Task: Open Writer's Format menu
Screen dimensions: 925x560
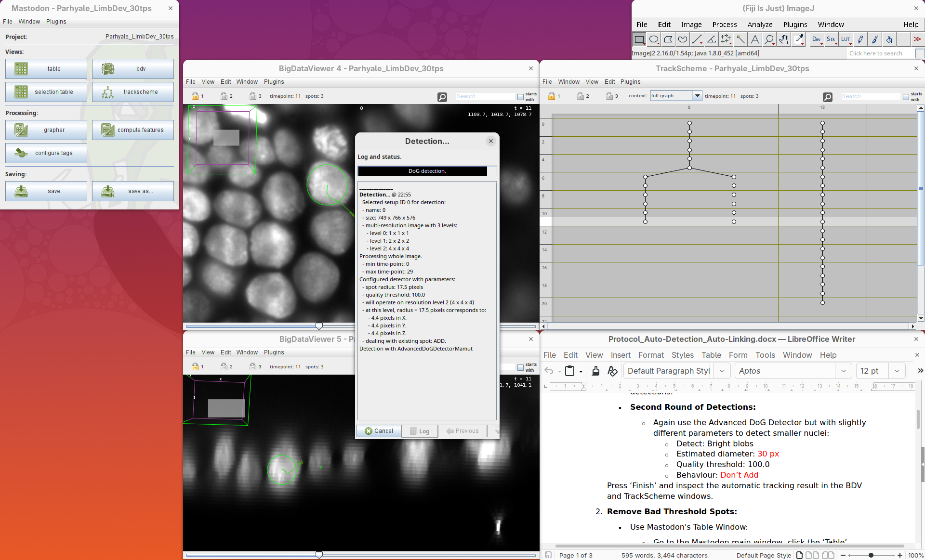Action: tap(650, 355)
